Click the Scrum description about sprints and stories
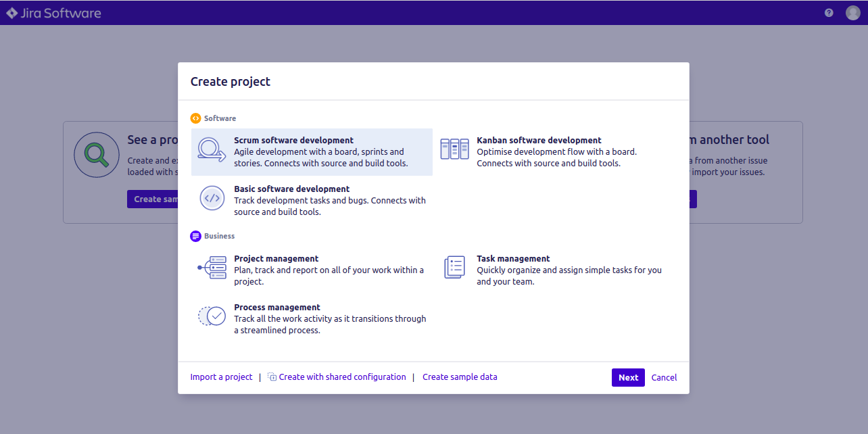The image size is (868, 434). pos(321,158)
